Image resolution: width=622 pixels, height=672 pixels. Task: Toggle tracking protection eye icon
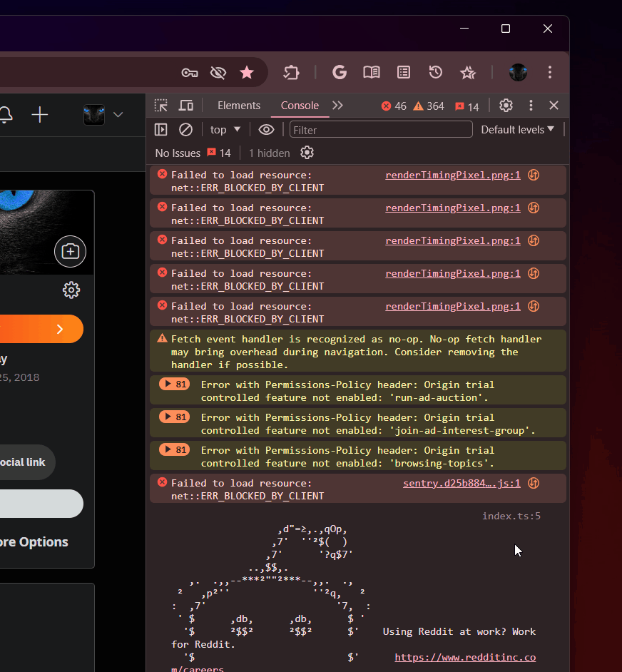[218, 72]
